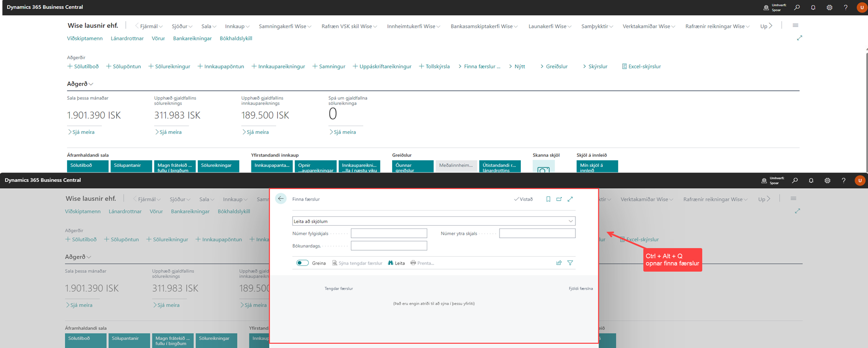This screenshot has height=348, width=868.
Task: Expand the Fjármál menu in the undimmed window
Action: click(150, 26)
